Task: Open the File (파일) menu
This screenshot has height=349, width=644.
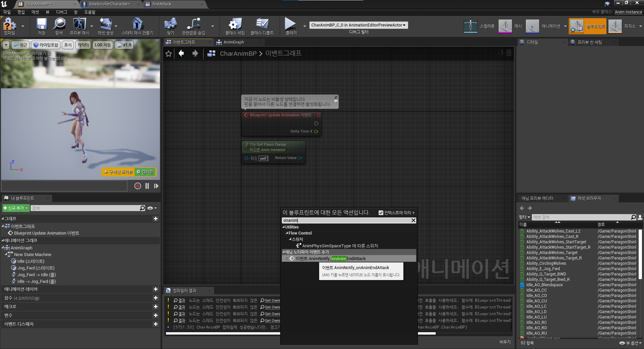Action: [7, 12]
